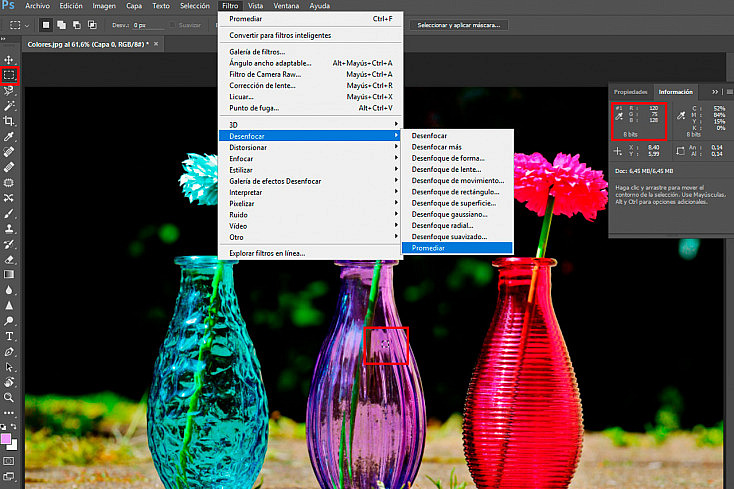Select the Lasso tool in the toolbar
The width and height of the screenshot is (734, 489).
coord(9,90)
